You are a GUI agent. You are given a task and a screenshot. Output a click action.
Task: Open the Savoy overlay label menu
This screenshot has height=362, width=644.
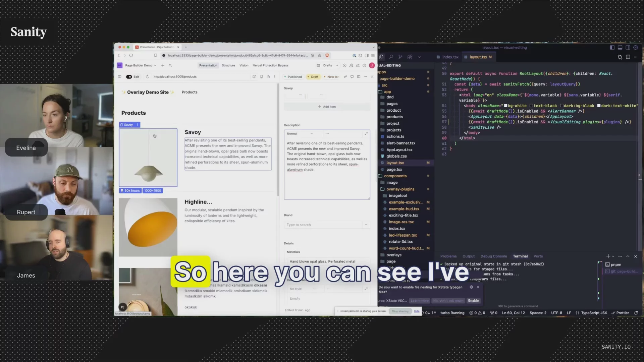tap(138, 125)
